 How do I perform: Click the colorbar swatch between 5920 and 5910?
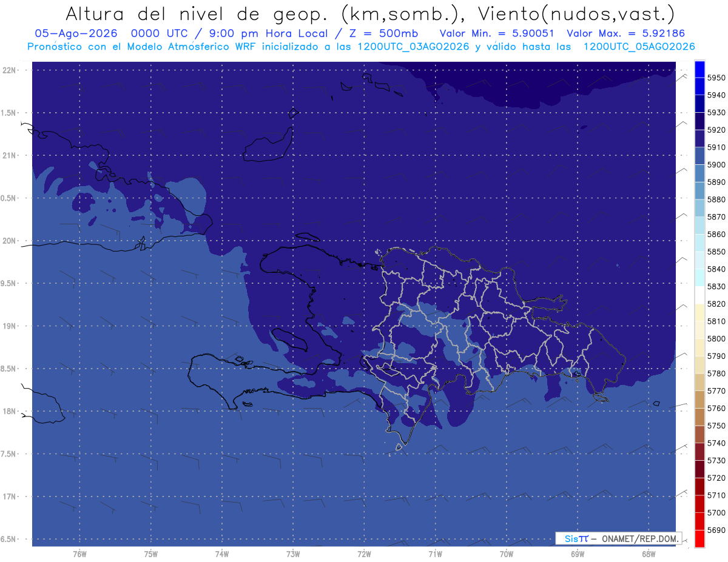point(699,138)
